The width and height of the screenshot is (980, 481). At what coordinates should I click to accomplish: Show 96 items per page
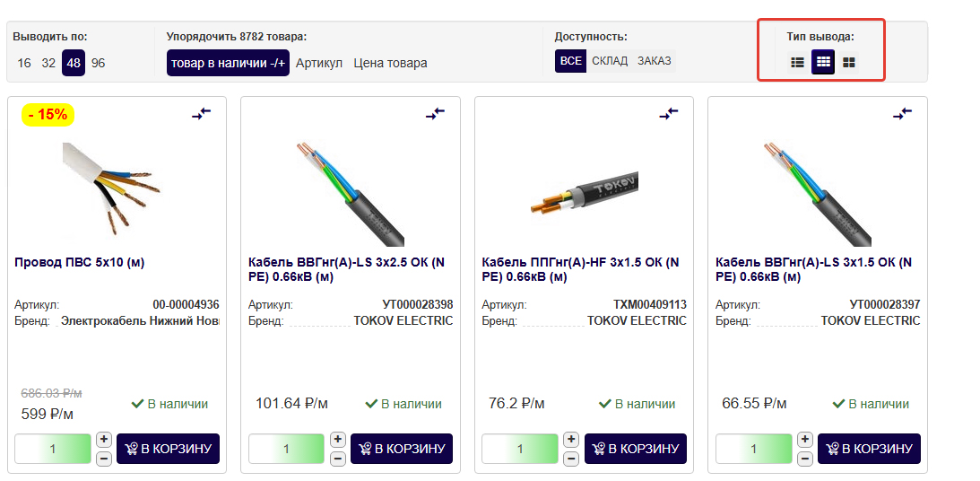click(98, 63)
